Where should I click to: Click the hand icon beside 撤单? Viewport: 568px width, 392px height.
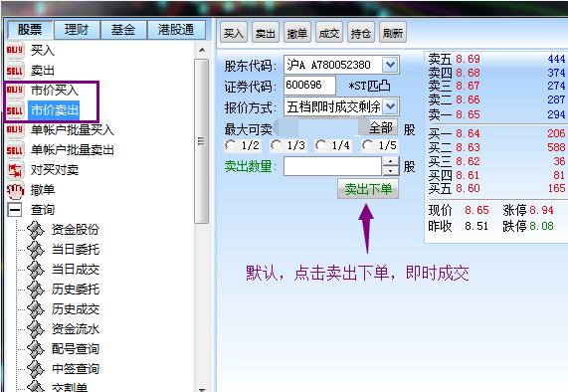pyautogui.click(x=15, y=190)
